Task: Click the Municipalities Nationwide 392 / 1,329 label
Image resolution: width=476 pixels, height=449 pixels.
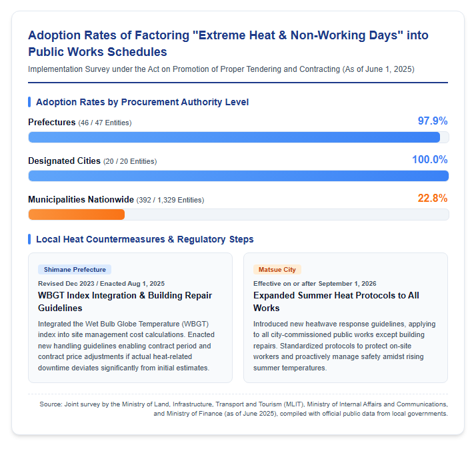Action: click(116, 200)
